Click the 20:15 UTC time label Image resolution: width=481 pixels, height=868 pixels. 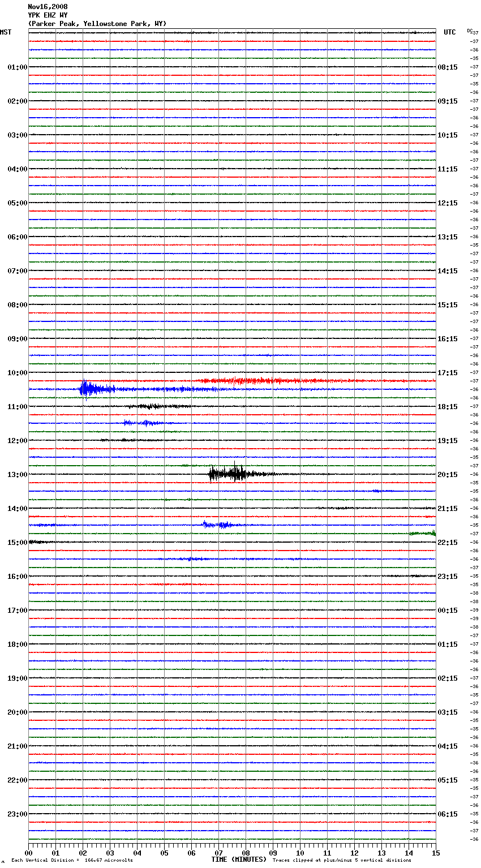448,475
